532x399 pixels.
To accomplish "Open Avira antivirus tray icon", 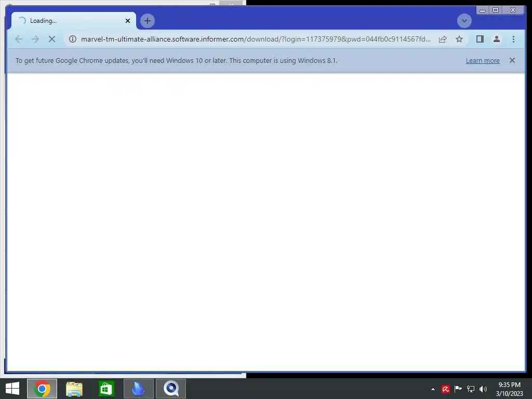I will click(x=445, y=389).
